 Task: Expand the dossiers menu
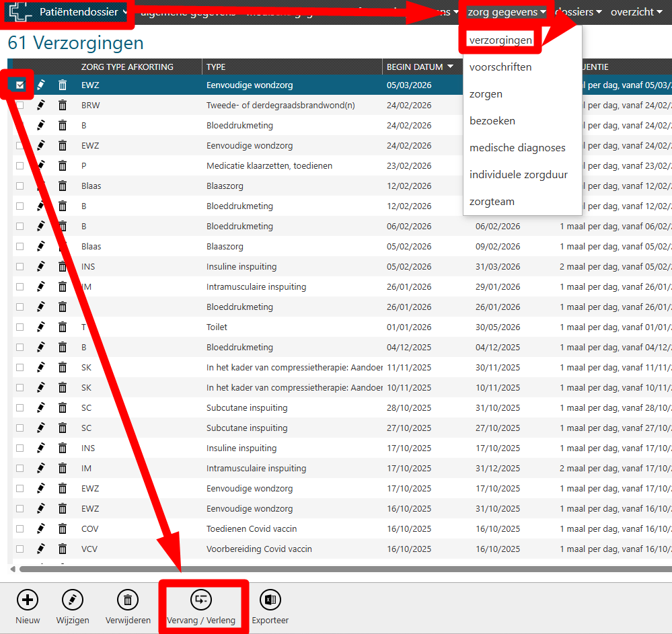578,12
